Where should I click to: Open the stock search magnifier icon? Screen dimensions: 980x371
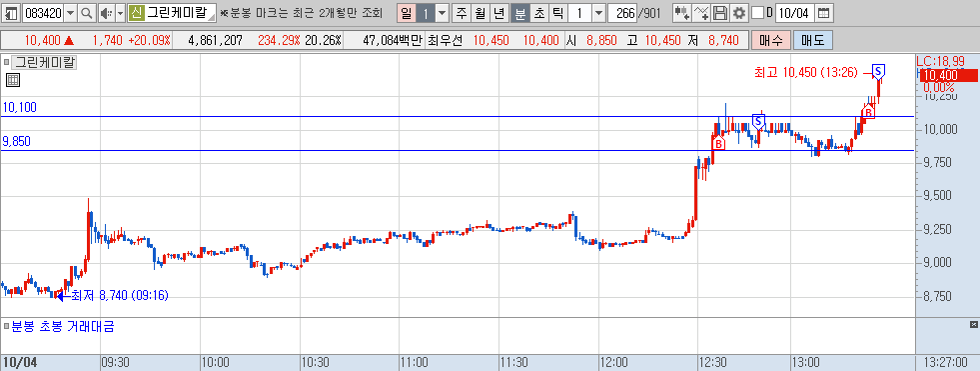(x=88, y=13)
